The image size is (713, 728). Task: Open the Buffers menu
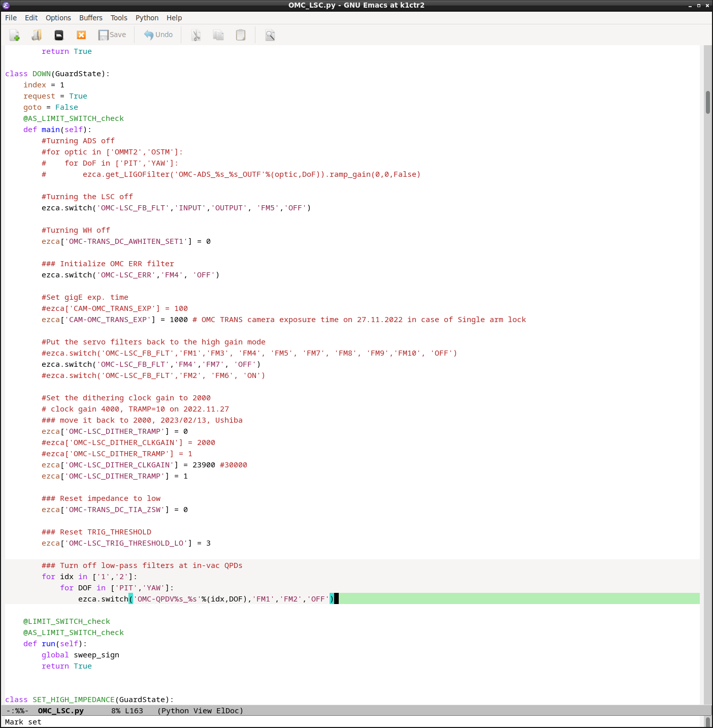[91, 18]
